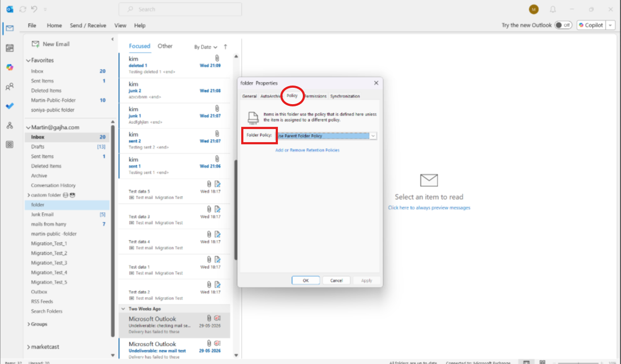
Task: Open the File menu
Action: click(x=32, y=25)
